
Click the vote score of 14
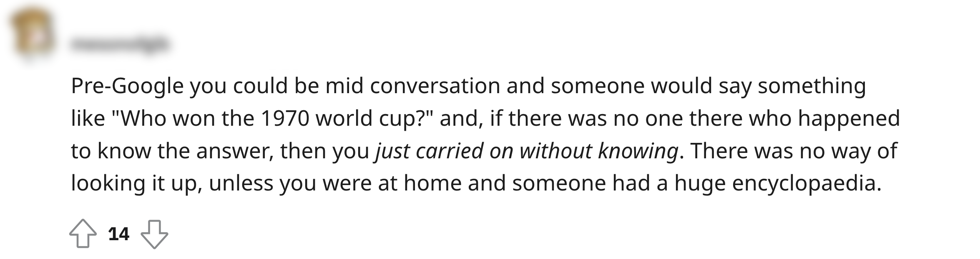(x=118, y=234)
